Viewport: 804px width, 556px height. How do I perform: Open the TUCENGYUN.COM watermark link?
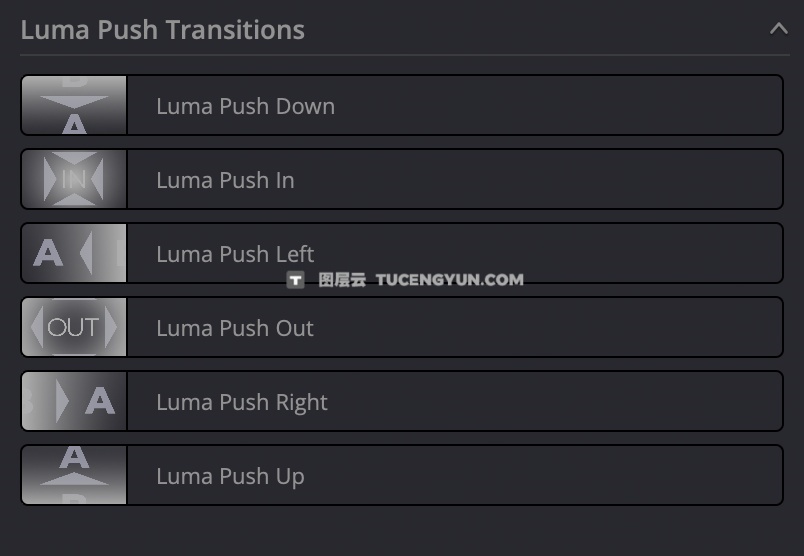pyautogui.click(x=449, y=280)
